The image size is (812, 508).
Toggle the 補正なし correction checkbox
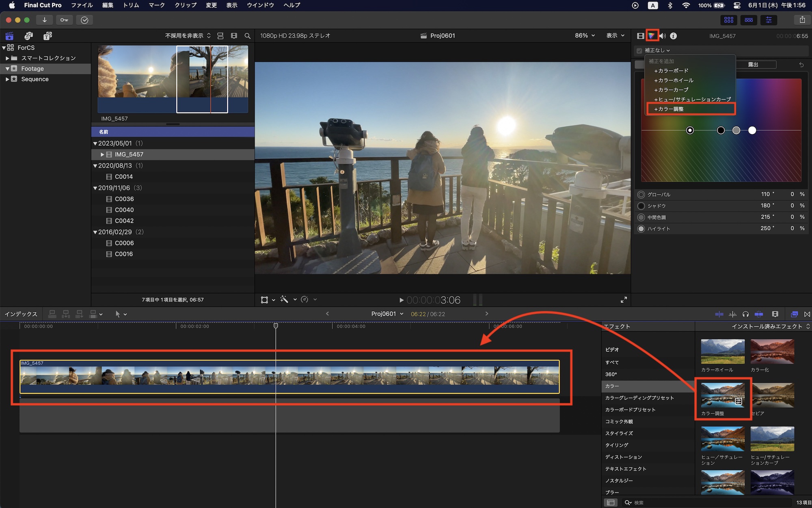[x=638, y=50]
